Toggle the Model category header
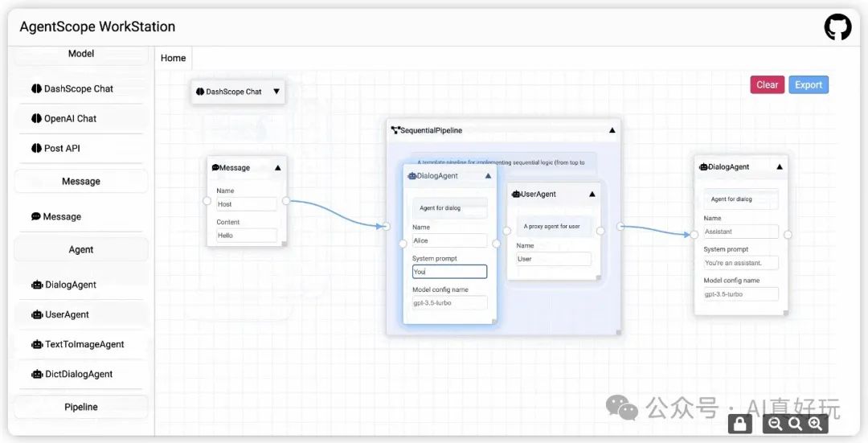Image resolution: width=868 pixels, height=443 pixels. tap(81, 54)
